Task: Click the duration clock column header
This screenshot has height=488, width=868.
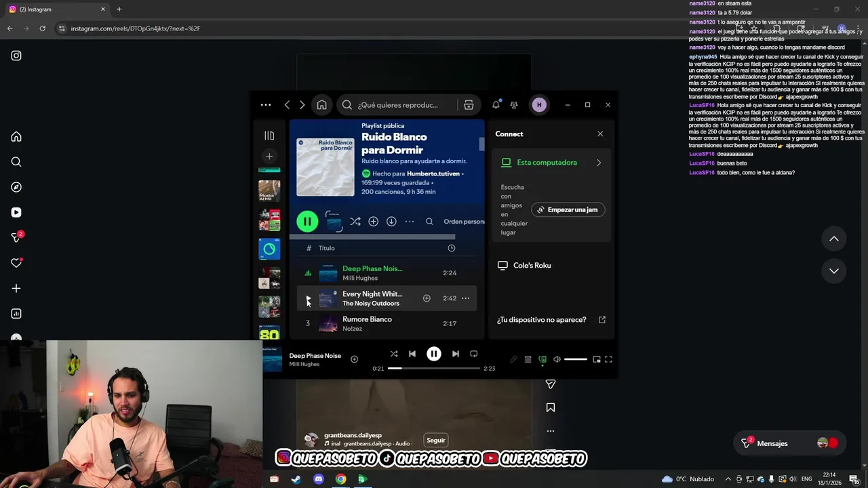Action: pos(452,248)
